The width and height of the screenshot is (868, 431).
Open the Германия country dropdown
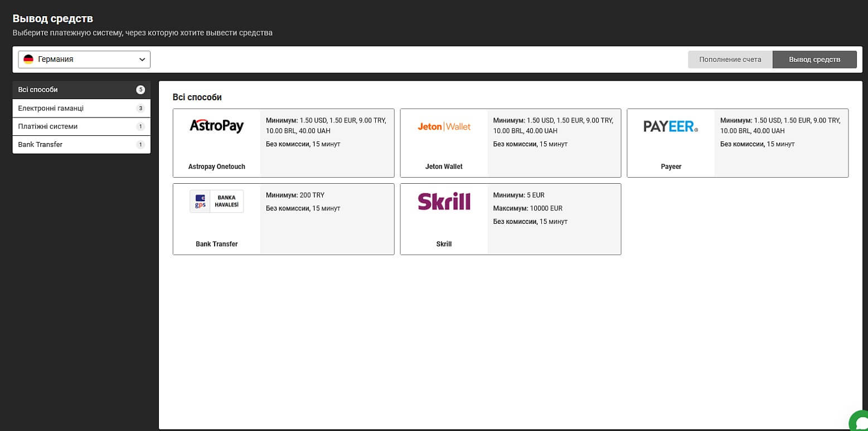tap(84, 59)
